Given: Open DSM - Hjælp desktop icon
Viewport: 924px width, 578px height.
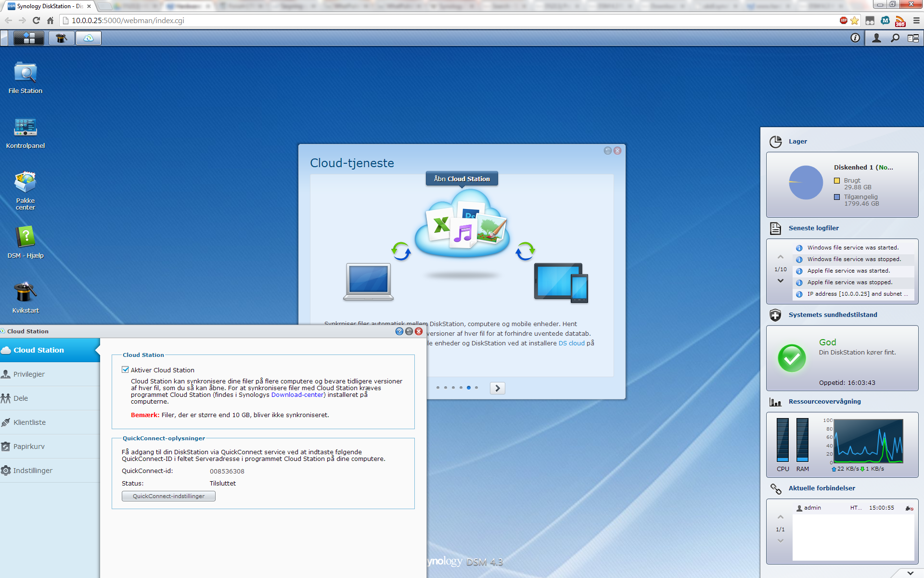Looking at the screenshot, I should click(x=26, y=242).
